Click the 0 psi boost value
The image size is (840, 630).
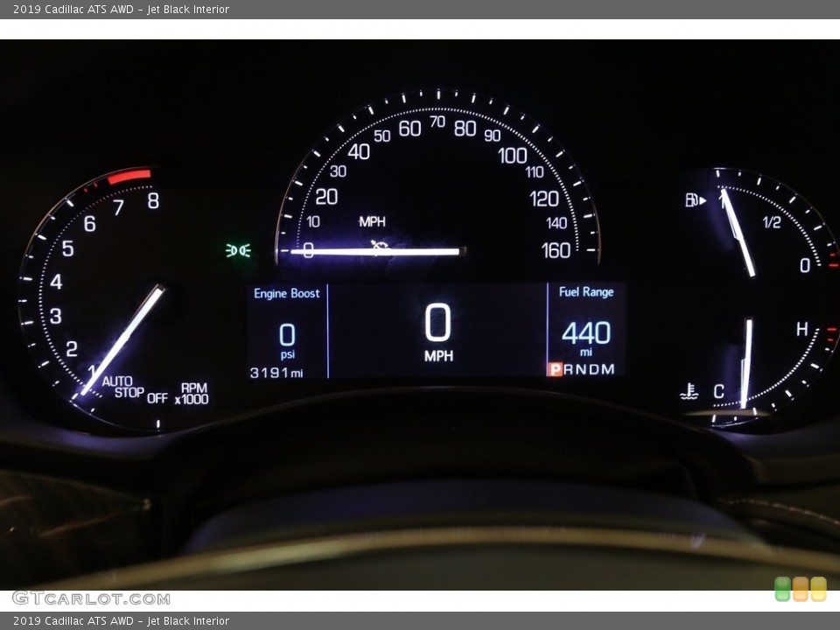[x=287, y=340]
